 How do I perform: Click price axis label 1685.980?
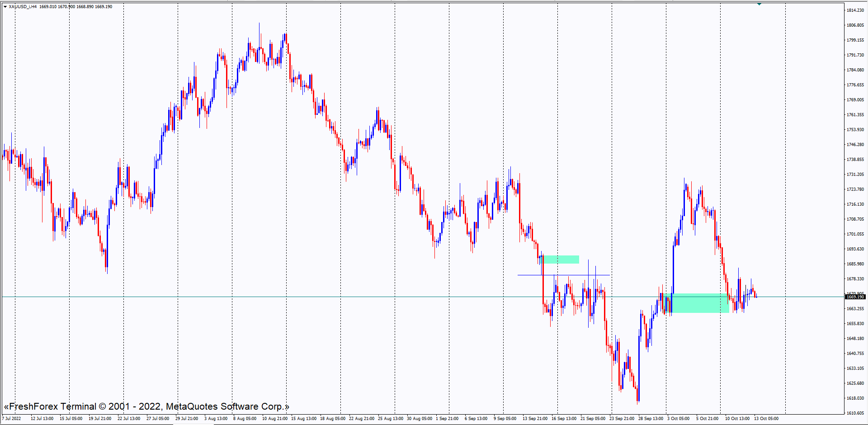click(x=855, y=264)
